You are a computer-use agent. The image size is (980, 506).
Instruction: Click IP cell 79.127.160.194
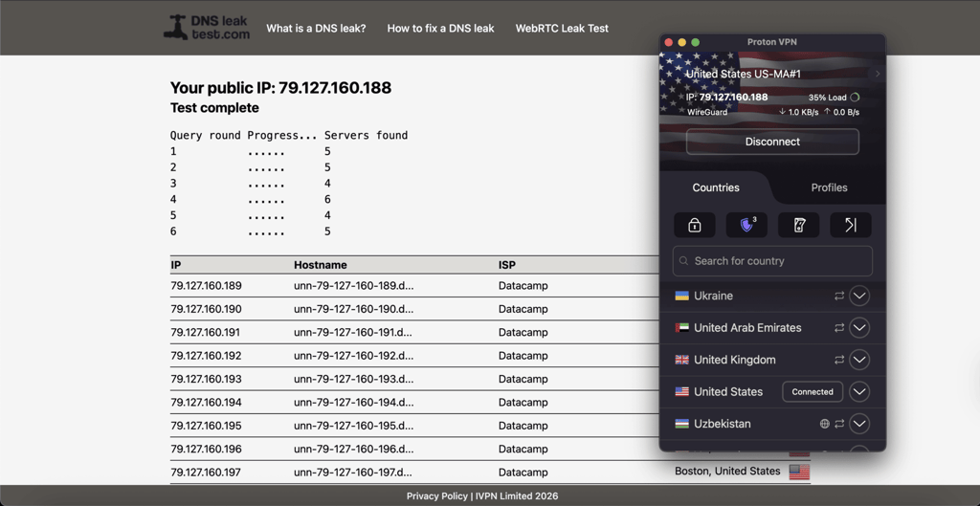pos(207,403)
